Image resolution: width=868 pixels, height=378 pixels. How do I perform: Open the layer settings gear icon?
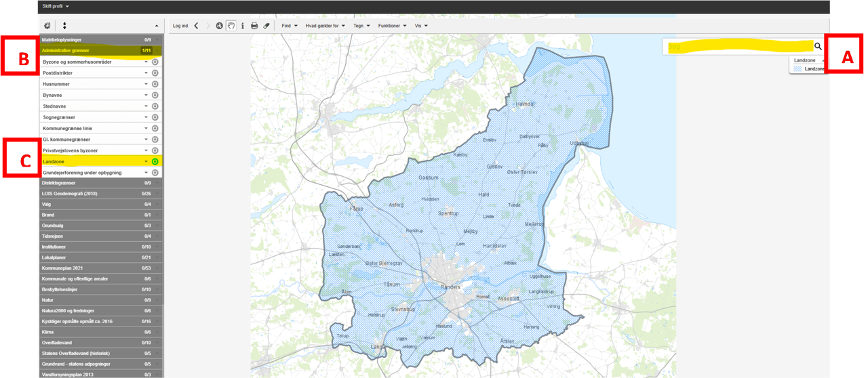tap(47, 26)
